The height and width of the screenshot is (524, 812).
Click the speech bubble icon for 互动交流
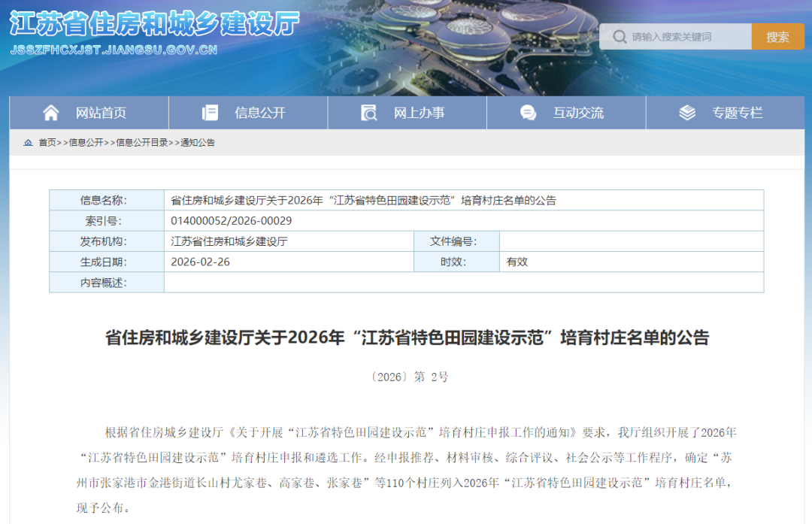tap(528, 112)
